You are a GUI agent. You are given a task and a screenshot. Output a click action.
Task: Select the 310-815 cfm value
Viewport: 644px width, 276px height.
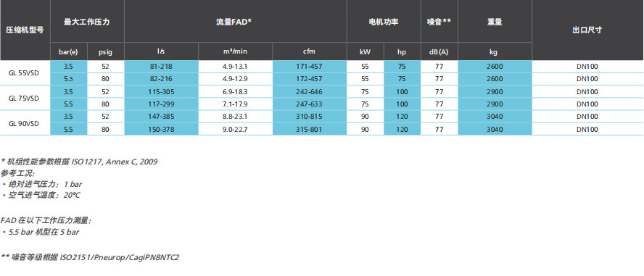pos(310,117)
